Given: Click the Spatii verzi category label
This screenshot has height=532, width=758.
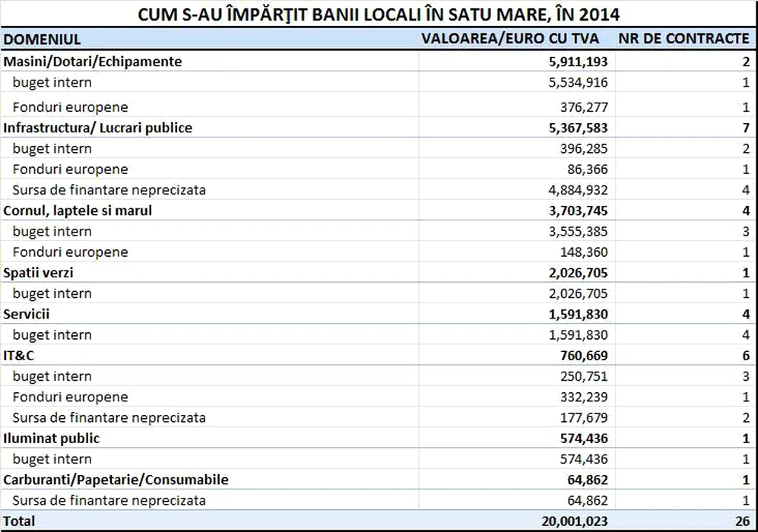Looking at the screenshot, I should [38, 273].
